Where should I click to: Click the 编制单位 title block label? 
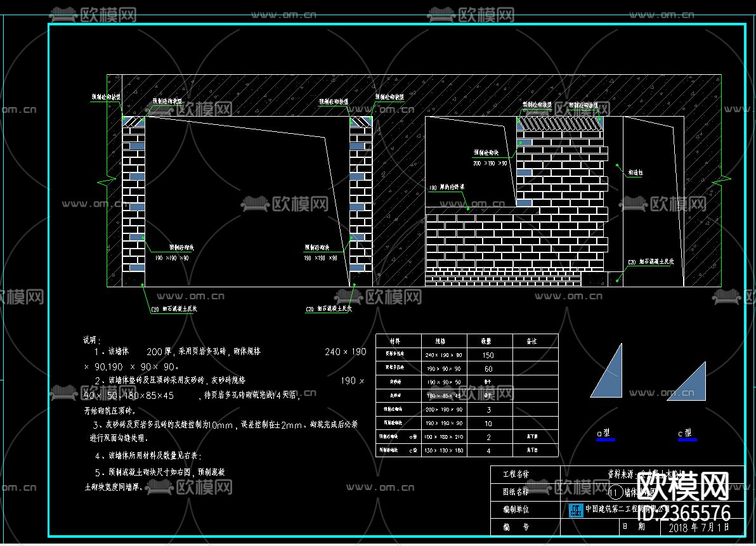[x=516, y=509]
